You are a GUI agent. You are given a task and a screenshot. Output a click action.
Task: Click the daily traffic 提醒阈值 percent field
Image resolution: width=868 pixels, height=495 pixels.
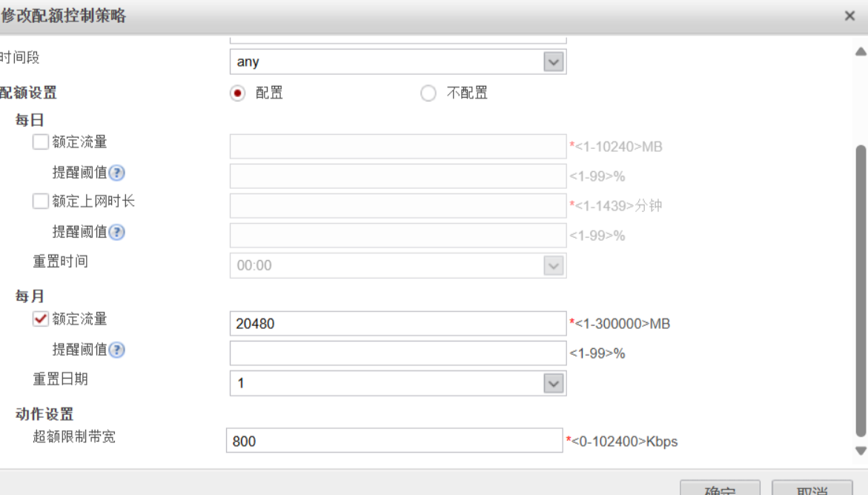[398, 176]
